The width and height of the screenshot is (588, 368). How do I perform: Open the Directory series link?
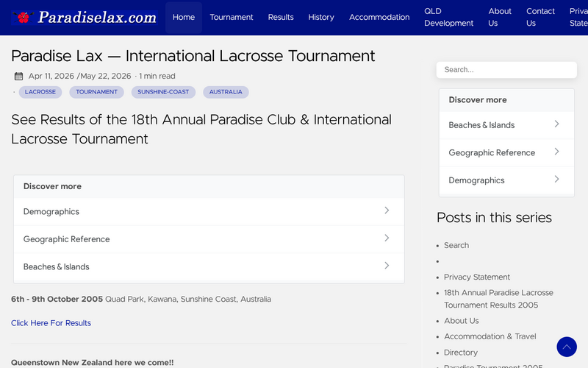tap(461, 353)
